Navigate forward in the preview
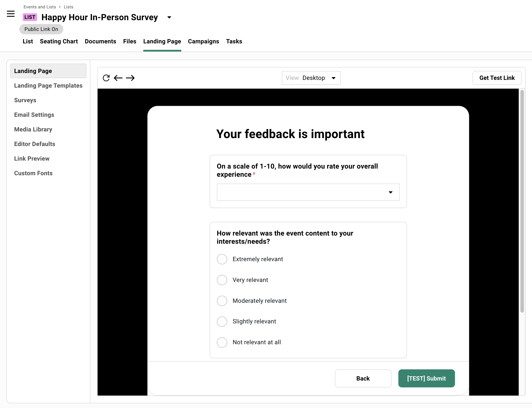The image size is (532, 408). (130, 78)
